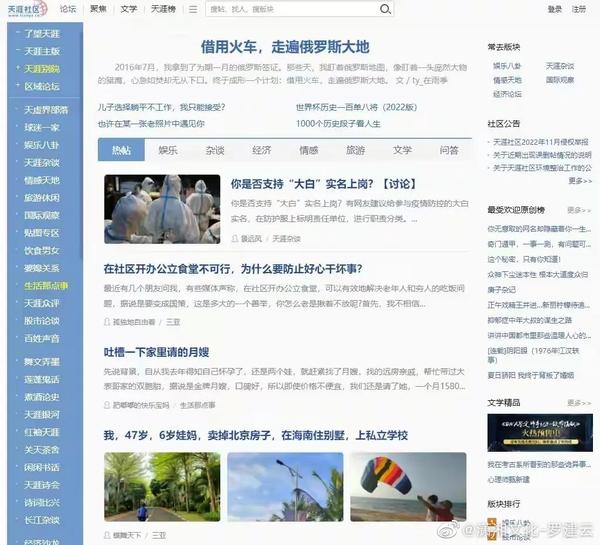
Task: Focus the search input field
Action: [x=293, y=9]
